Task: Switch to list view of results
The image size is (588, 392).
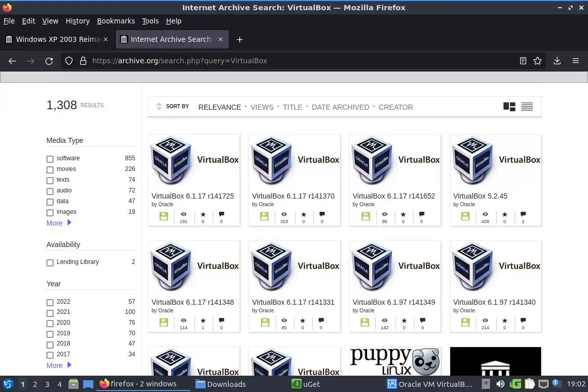Action: [x=527, y=107]
